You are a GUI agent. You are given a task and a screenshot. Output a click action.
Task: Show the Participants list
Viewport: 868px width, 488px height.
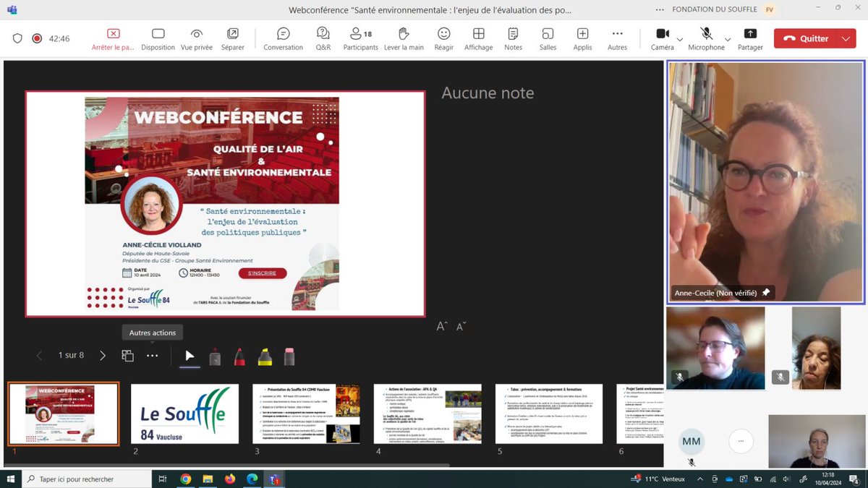(x=360, y=38)
